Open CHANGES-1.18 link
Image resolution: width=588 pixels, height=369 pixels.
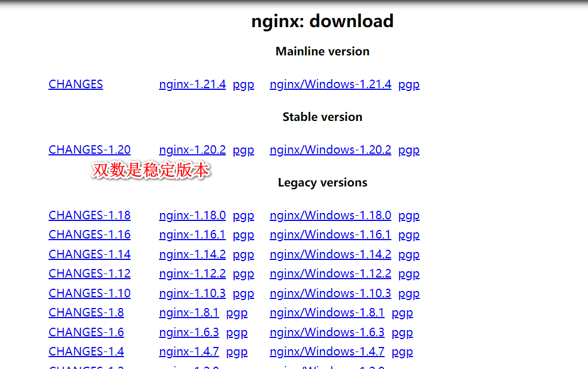click(x=90, y=215)
